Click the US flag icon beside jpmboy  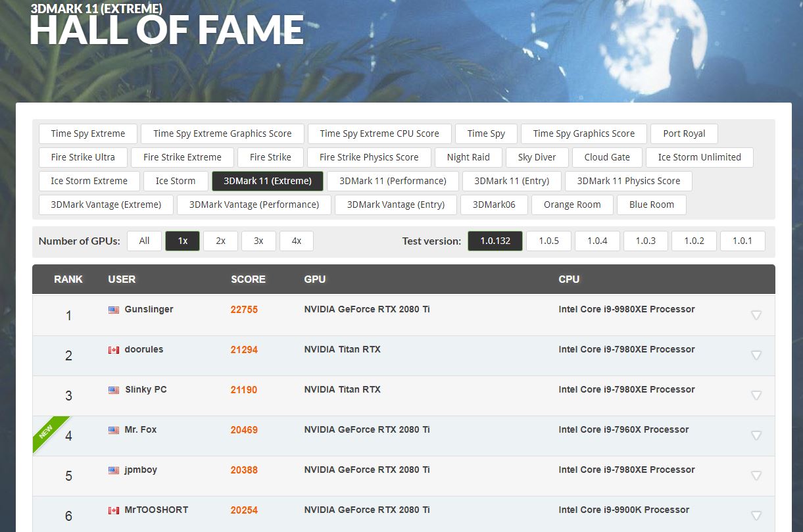pyautogui.click(x=114, y=470)
